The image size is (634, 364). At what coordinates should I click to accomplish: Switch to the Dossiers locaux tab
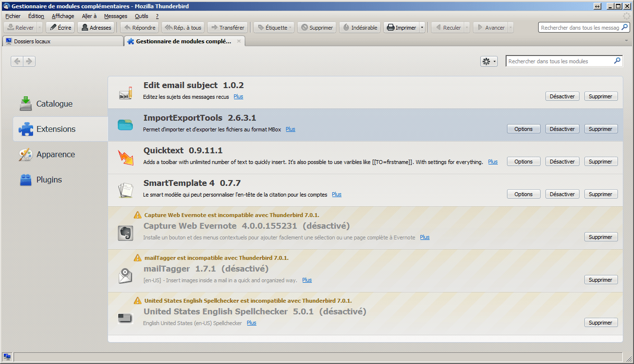coord(63,41)
